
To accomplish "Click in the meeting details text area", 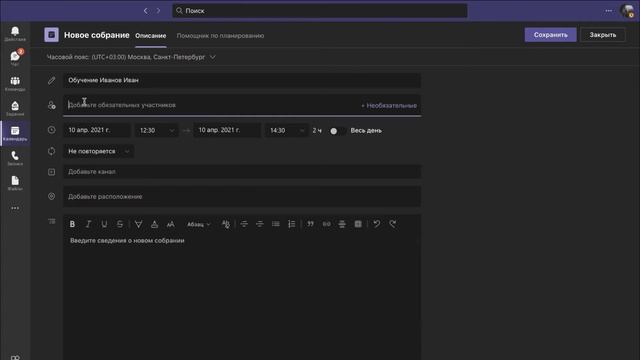I will click(242, 296).
